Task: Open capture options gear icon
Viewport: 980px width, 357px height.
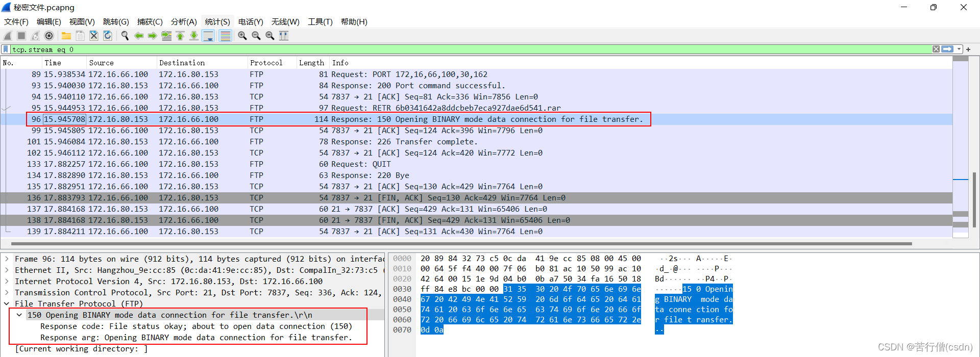Action: click(49, 36)
